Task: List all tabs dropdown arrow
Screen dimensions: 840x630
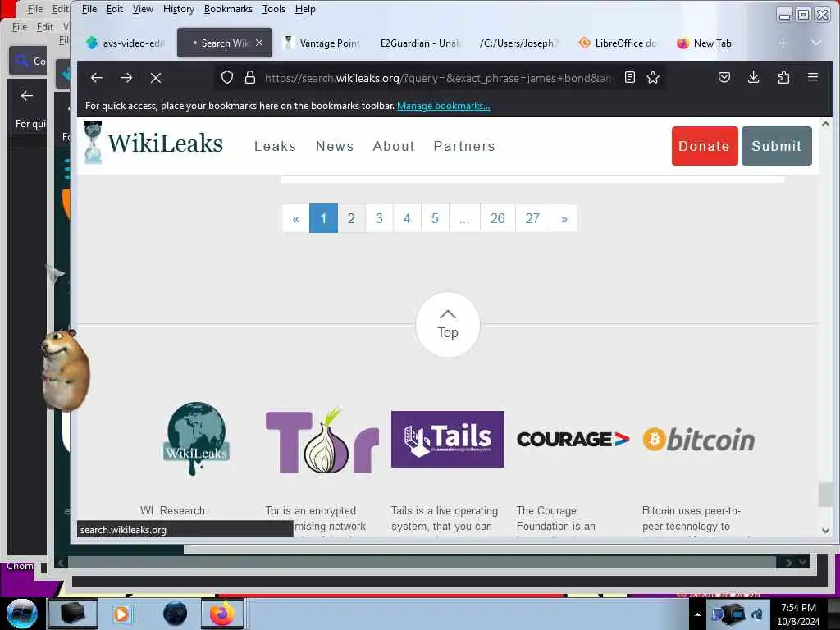Action: tap(816, 43)
